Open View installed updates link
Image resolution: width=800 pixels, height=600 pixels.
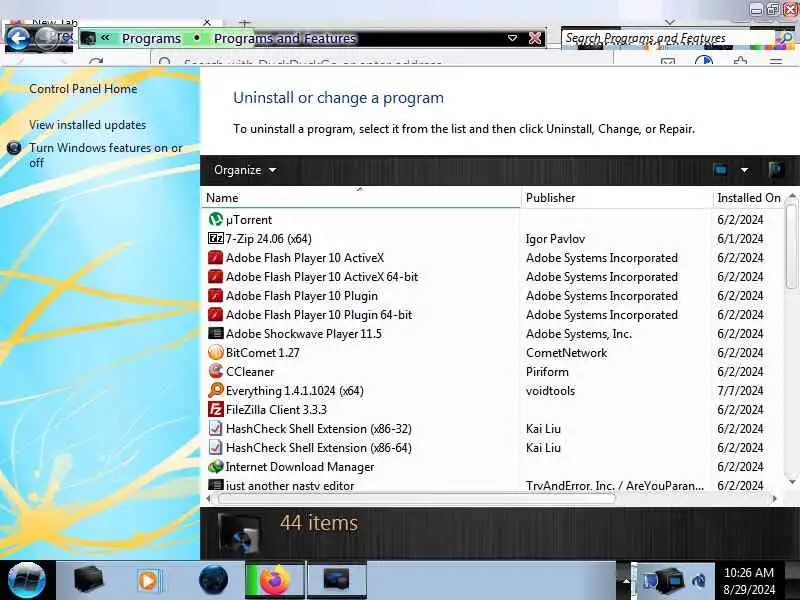pyautogui.click(x=87, y=124)
